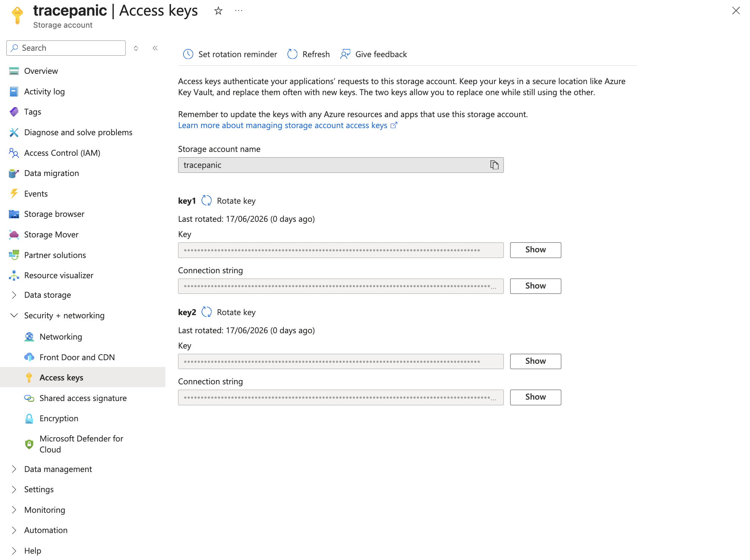The image size is (750, 560).
Task: Show the key2 Key value
Action: tap(535, 361)
